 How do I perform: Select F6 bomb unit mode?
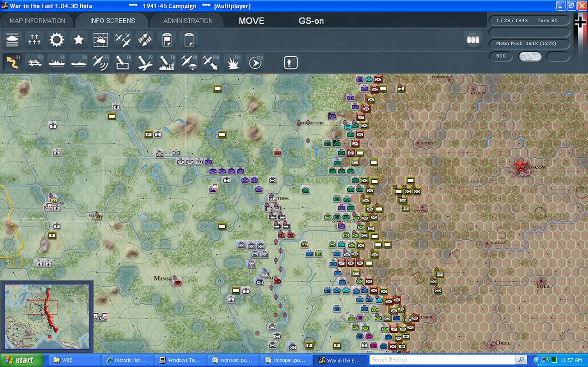(x=123, y=62)
